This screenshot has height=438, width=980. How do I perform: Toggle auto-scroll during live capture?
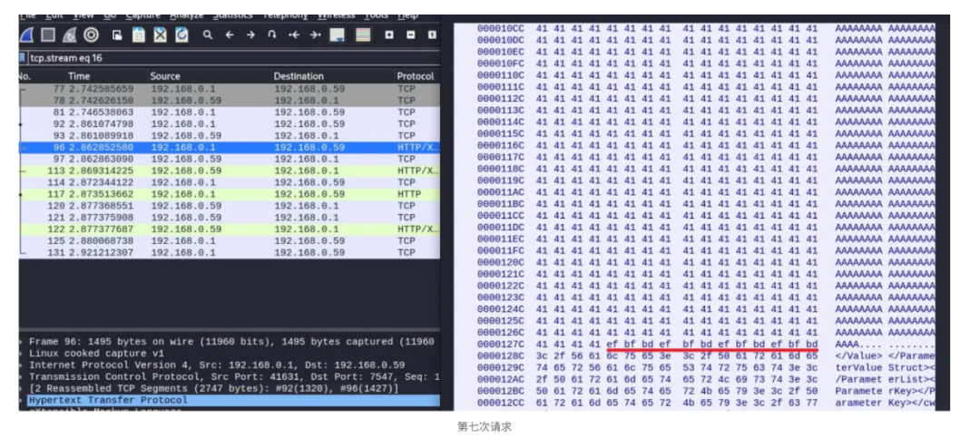tap(338, 35)
